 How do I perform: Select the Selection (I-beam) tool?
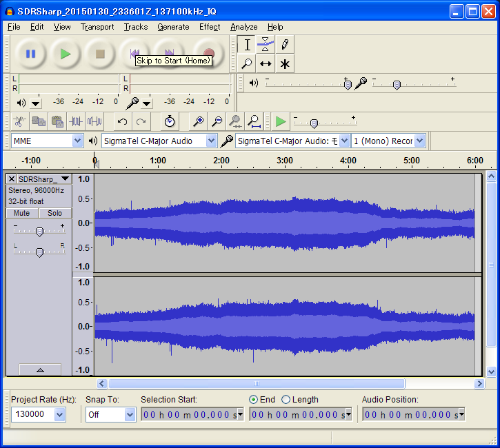(x=247, y=44)
